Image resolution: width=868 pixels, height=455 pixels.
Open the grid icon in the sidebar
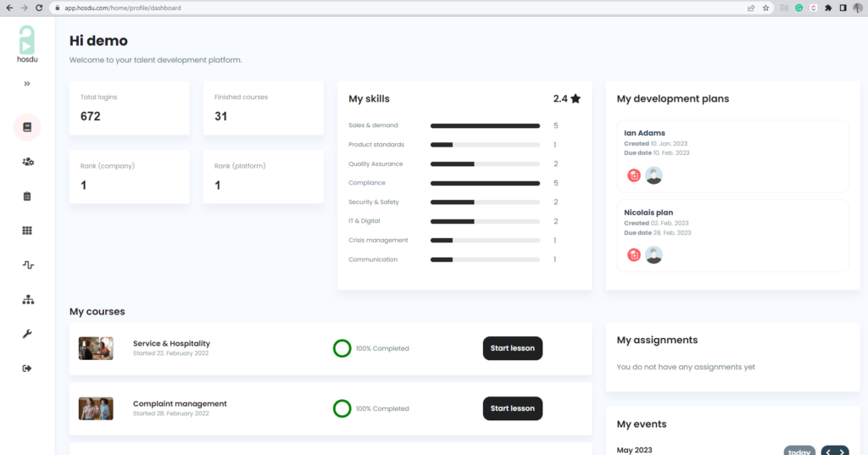point(27,230)
